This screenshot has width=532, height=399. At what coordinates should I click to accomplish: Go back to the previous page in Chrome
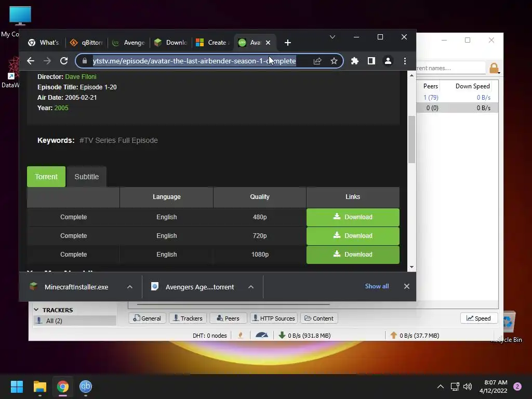(31, 61)
